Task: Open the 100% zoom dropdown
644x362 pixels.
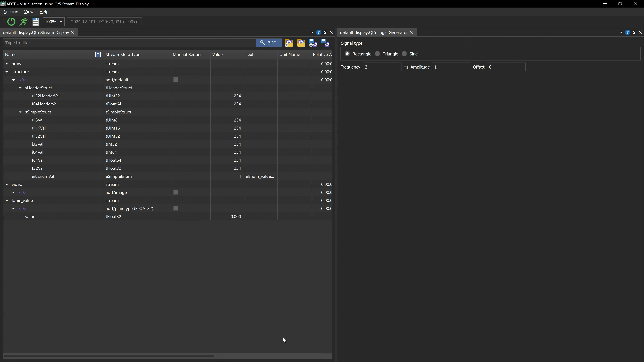Action: (x=54, y=22)
